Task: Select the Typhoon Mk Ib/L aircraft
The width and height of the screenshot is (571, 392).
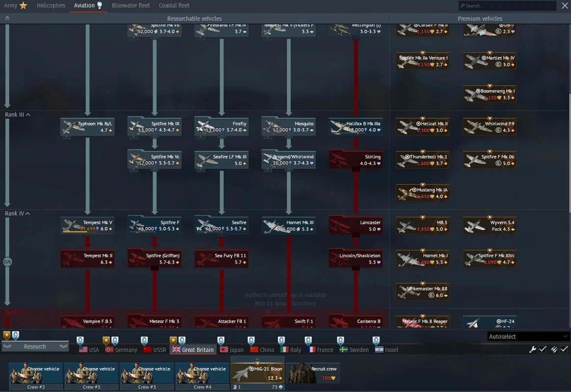Action: (88, 127)
